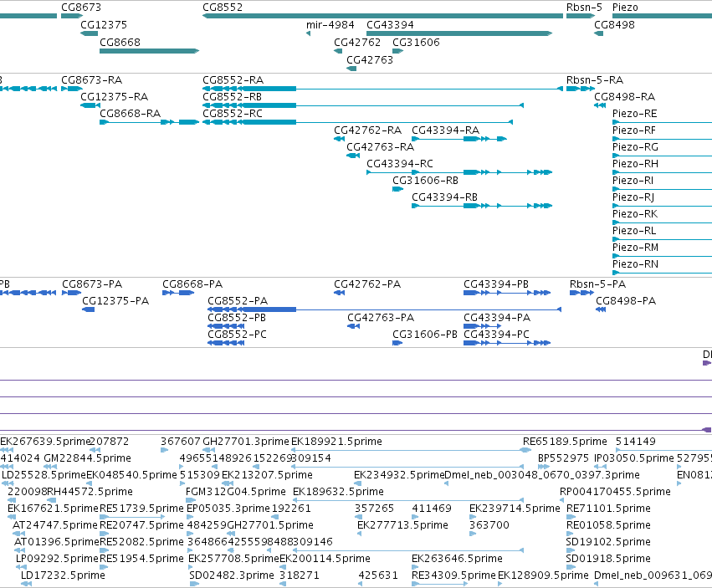Click EST label GH27701.3prime
The image size is (712, 588).
tap(246, 442)
